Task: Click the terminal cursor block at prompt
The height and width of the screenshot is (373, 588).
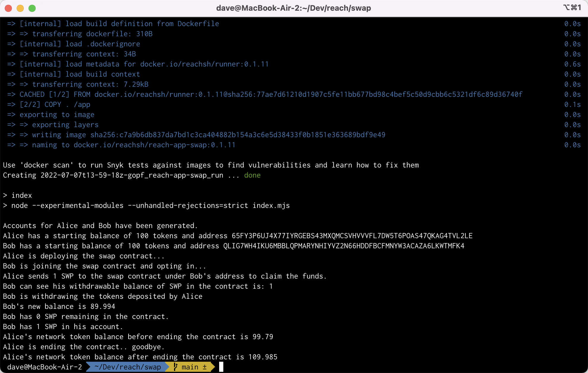Action: tap(221, 367)
